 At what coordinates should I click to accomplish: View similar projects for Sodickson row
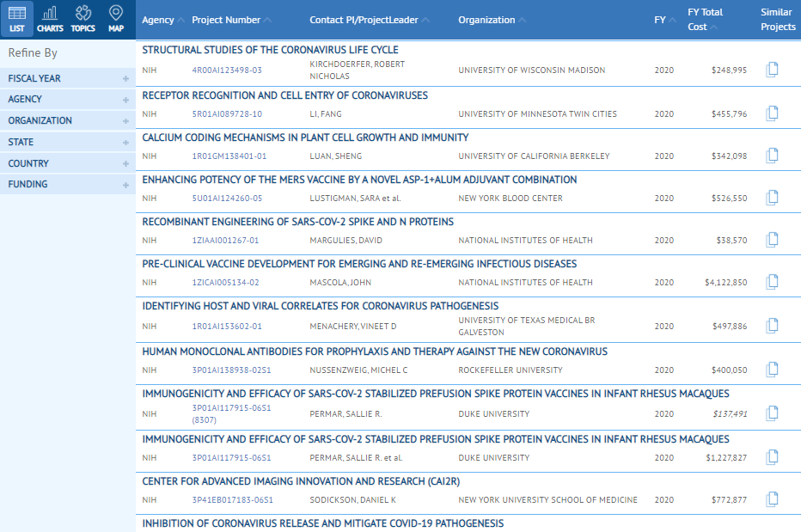pyautogui.click(x=773, y=499)
